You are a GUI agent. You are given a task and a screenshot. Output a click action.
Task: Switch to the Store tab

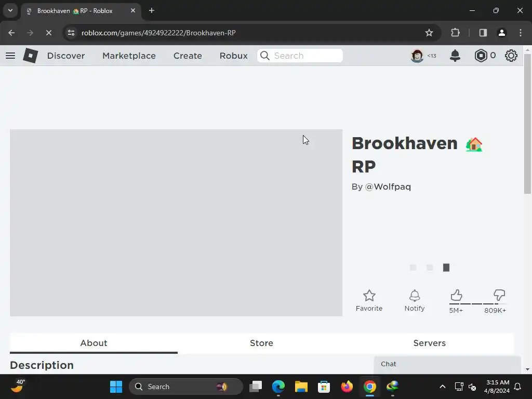click(x=261, y=343)
